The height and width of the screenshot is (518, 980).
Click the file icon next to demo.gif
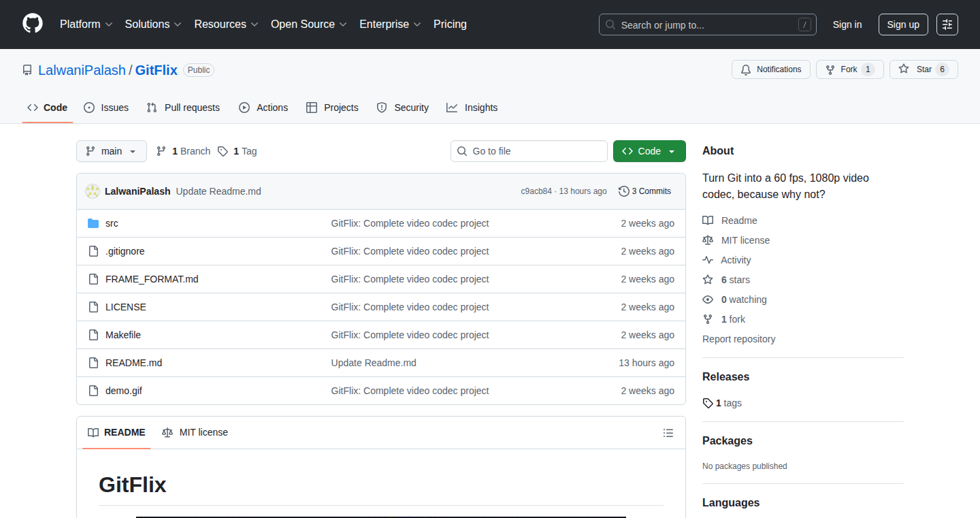[93, 391]
